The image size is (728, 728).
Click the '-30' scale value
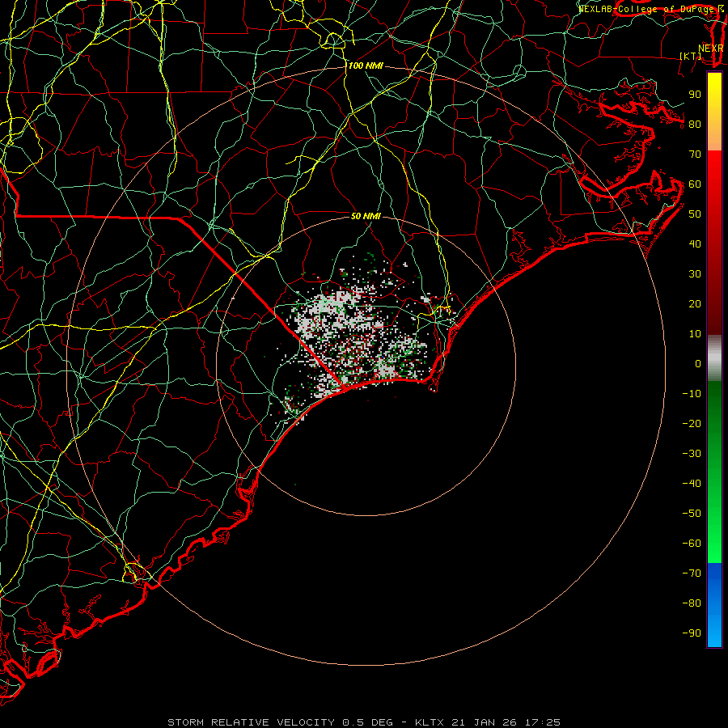coord(692,454)
